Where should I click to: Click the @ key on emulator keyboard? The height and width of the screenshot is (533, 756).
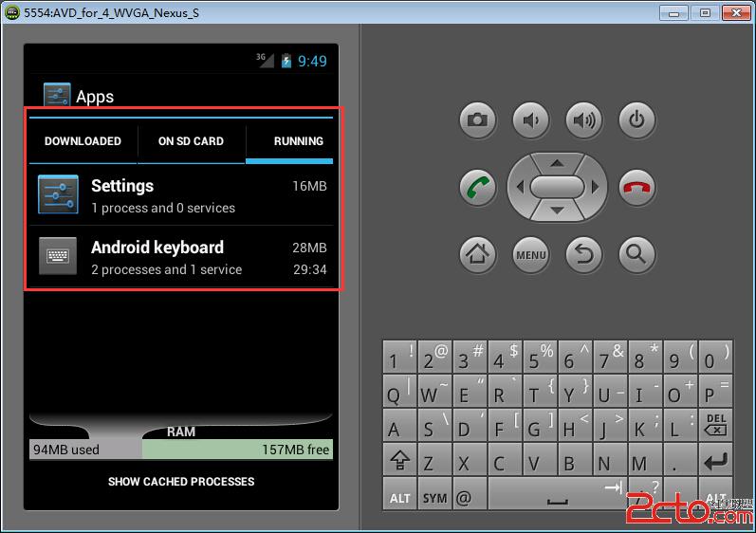click(470, 494)
